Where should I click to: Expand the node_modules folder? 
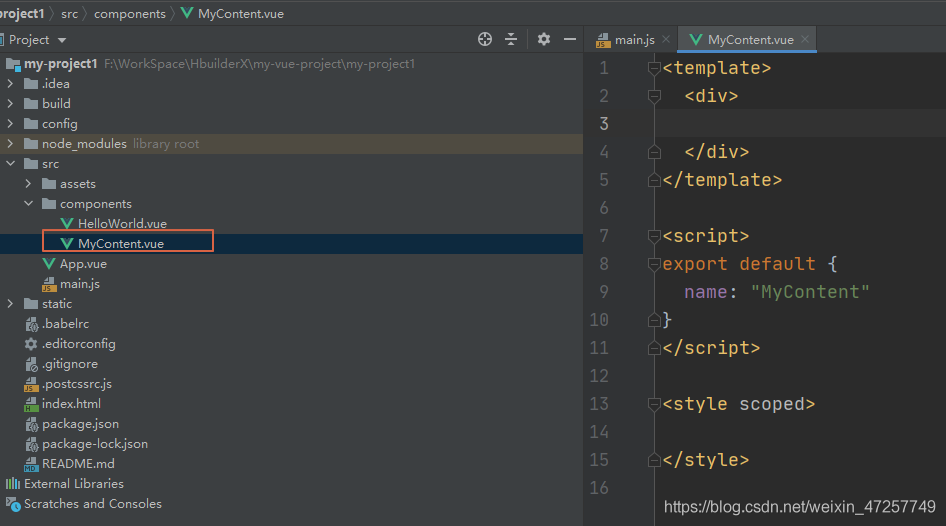[10, 144]
